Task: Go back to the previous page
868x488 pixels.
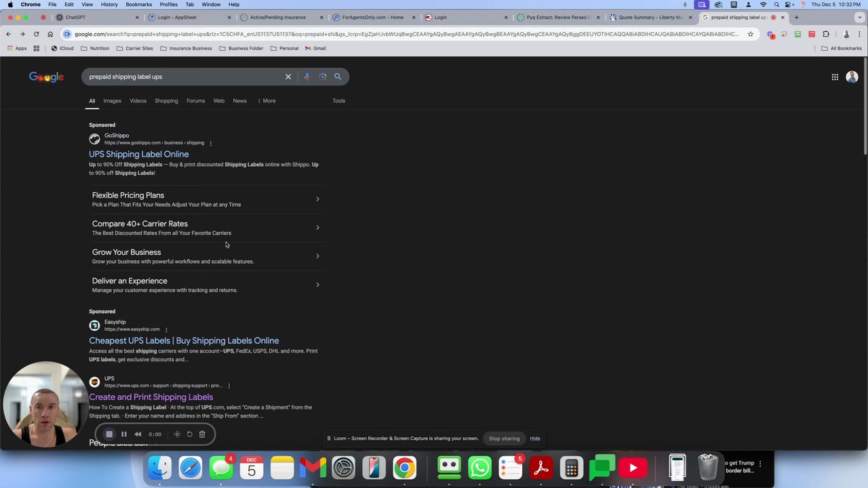Action: (x=8, y=34)
